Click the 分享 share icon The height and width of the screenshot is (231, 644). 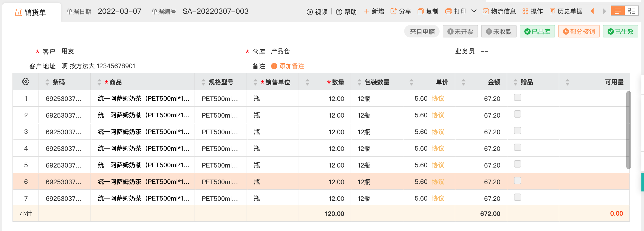[394, 11]
